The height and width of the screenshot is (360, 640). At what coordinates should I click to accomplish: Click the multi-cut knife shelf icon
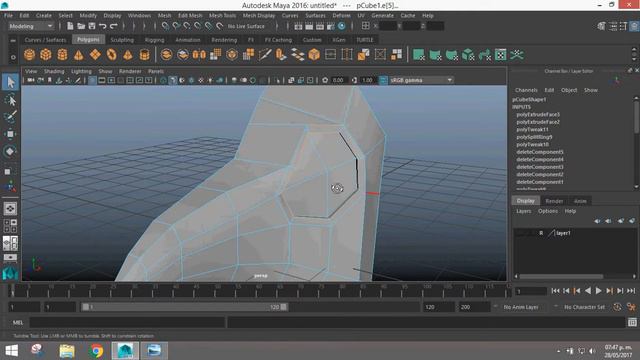coord(264,55)
